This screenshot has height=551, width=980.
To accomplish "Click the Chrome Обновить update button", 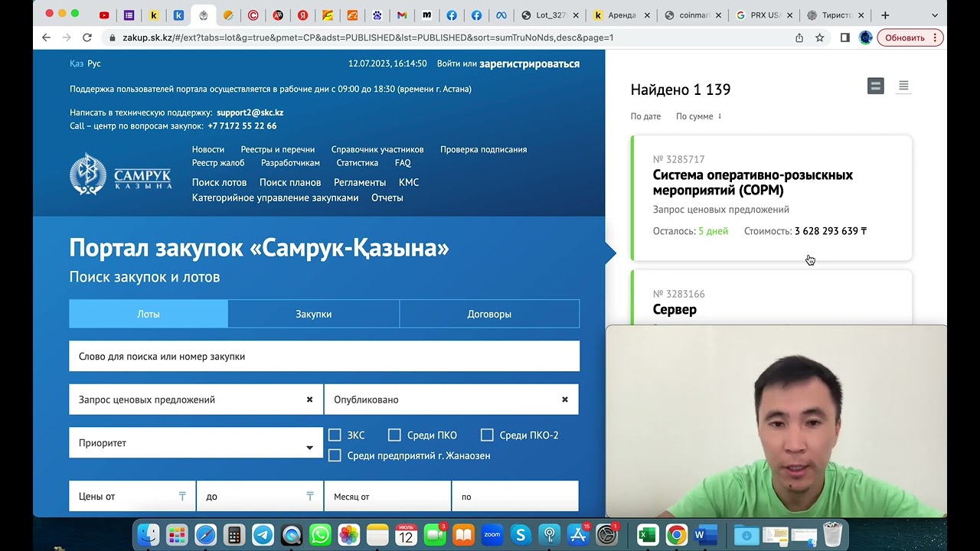I will coord(910,37).
